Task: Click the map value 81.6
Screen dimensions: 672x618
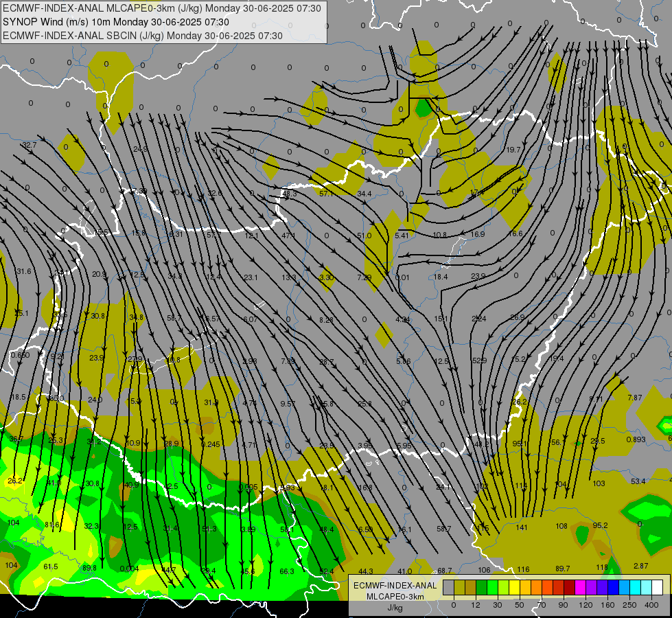Action: tap(52, 525)
